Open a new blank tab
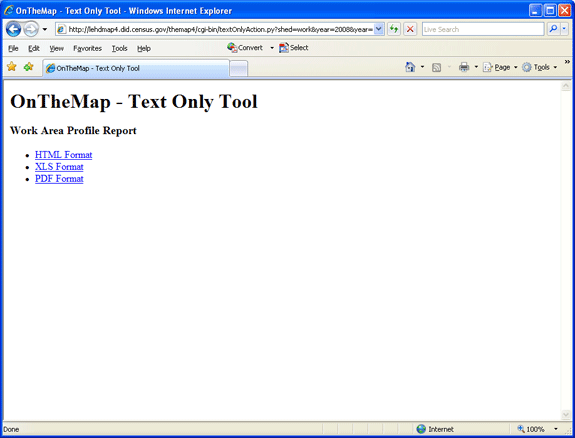The width and height of the screenshot is (575, 438). click(238, 69)
